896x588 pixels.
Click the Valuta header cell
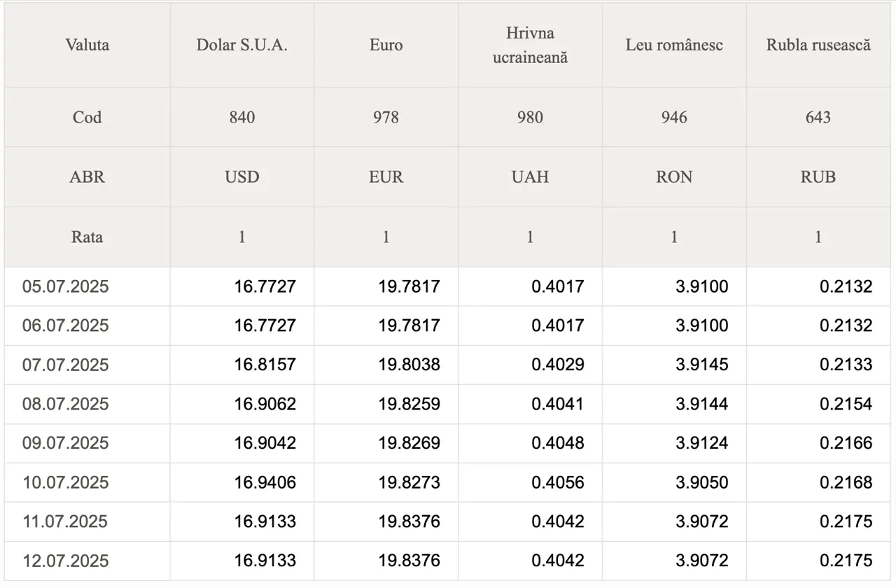point(87,45)
